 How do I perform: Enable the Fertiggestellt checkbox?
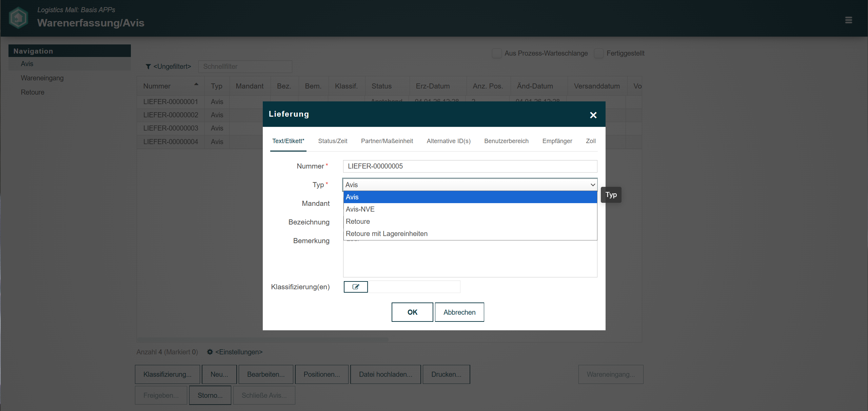[x=599, y=53]
